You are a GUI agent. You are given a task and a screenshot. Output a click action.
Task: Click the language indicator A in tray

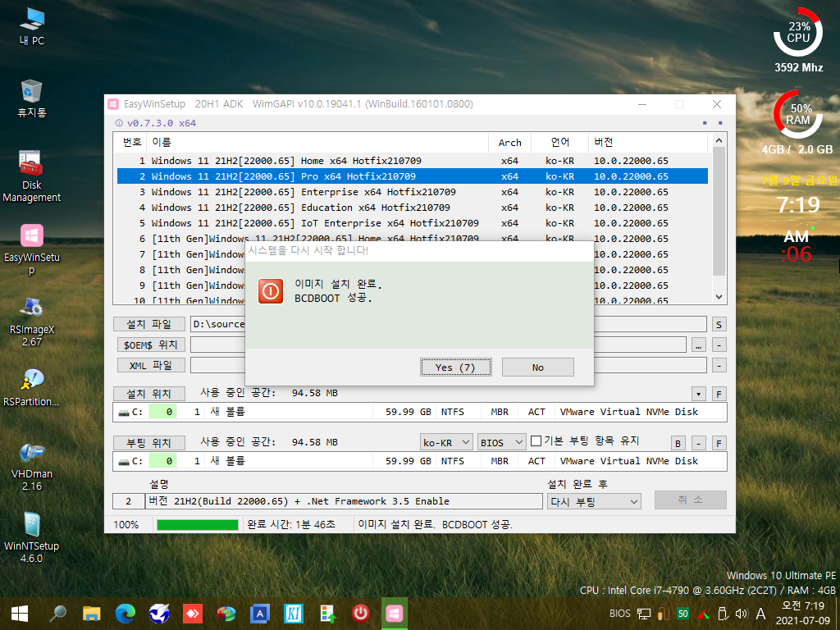760,614
